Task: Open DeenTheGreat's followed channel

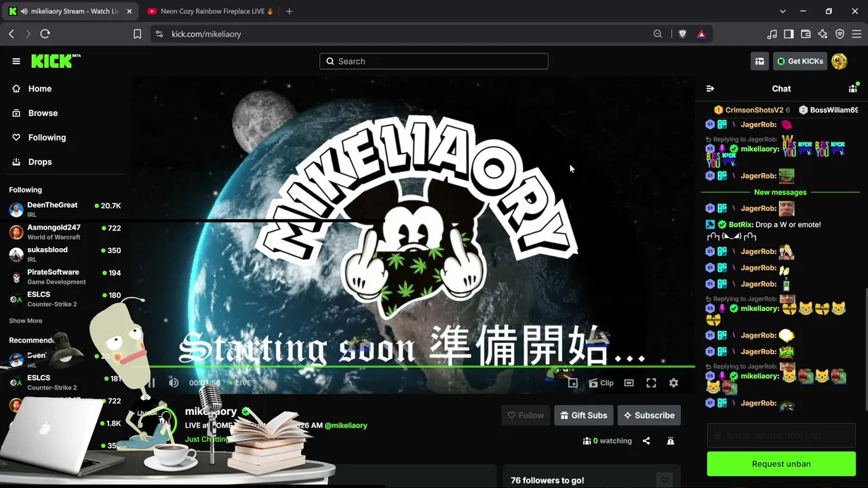Action: point(64,209)
